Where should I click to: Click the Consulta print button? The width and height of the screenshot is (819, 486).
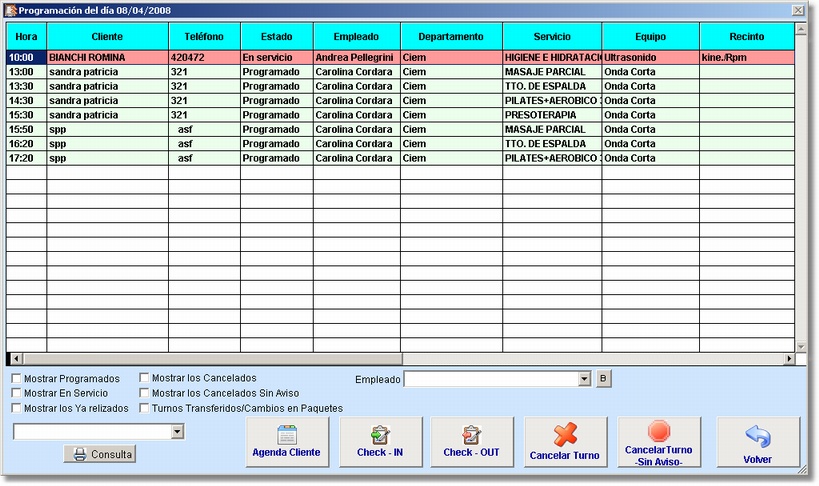coord(100,454)
